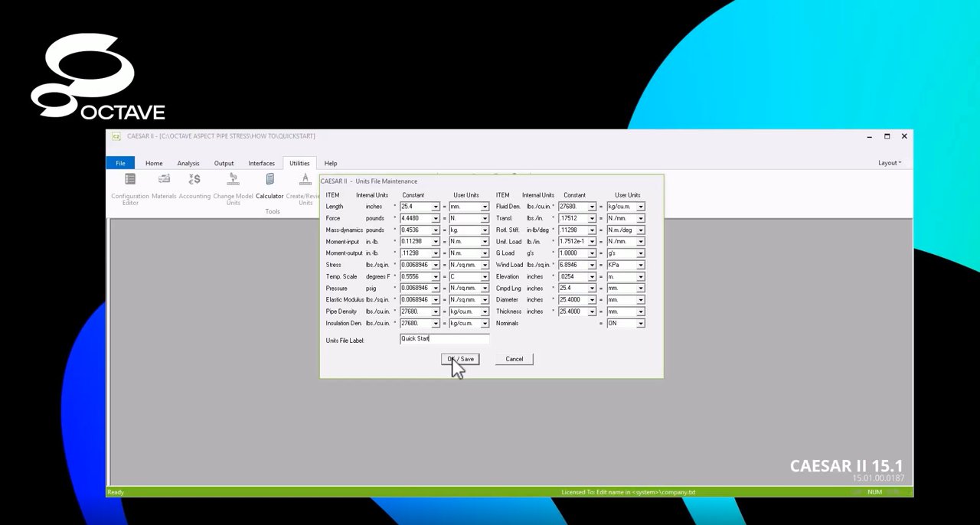980x525 pixels.
Task: Open the Cmpd Lng user units dropdown
Action: tap(641, 288)
